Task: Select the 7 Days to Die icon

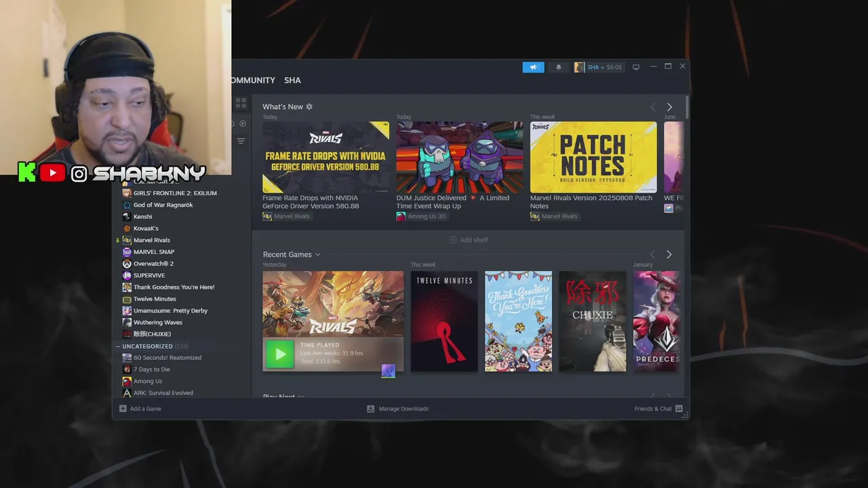Action: coord(127,369)
